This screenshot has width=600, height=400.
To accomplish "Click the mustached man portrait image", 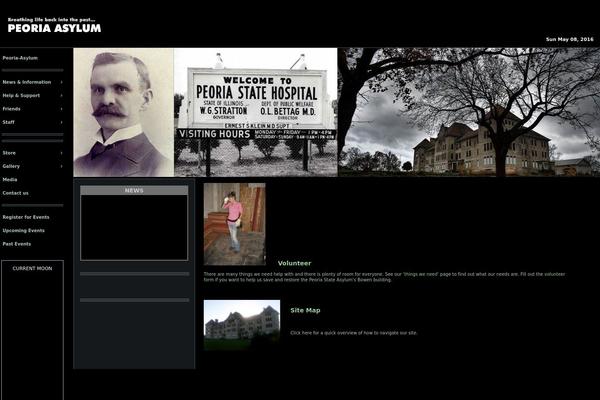I will coord(124,112).
